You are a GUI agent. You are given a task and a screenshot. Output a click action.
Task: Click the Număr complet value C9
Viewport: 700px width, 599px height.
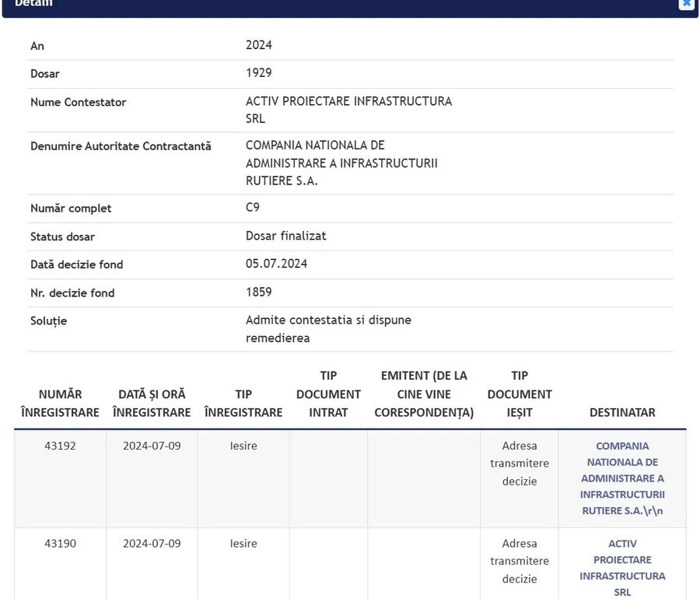pos(253,207)
